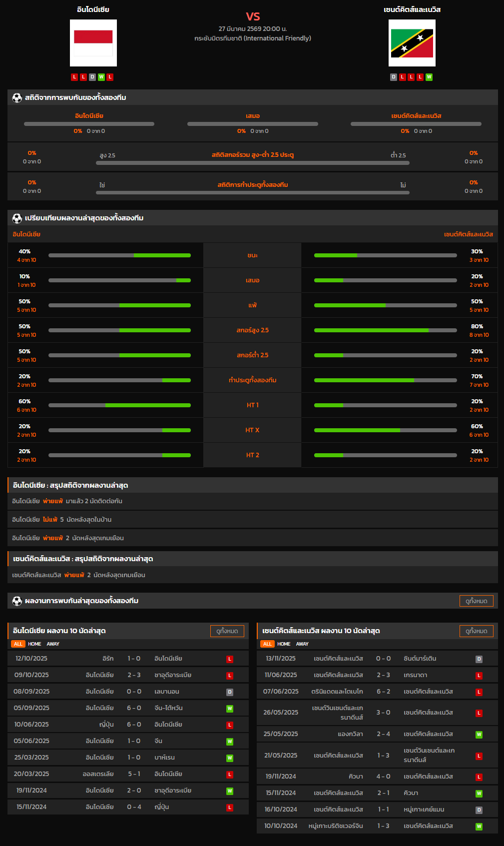Click D result badge for 13/11/2025 match
This screenshot has height=846, width=504.
[x=479, y=659]
